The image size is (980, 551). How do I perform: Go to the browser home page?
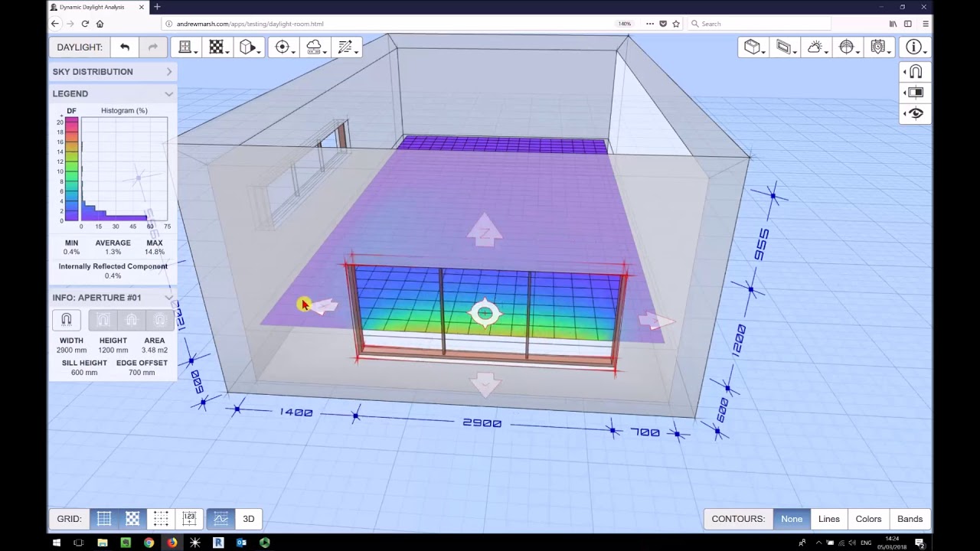[x=100, y=24]
